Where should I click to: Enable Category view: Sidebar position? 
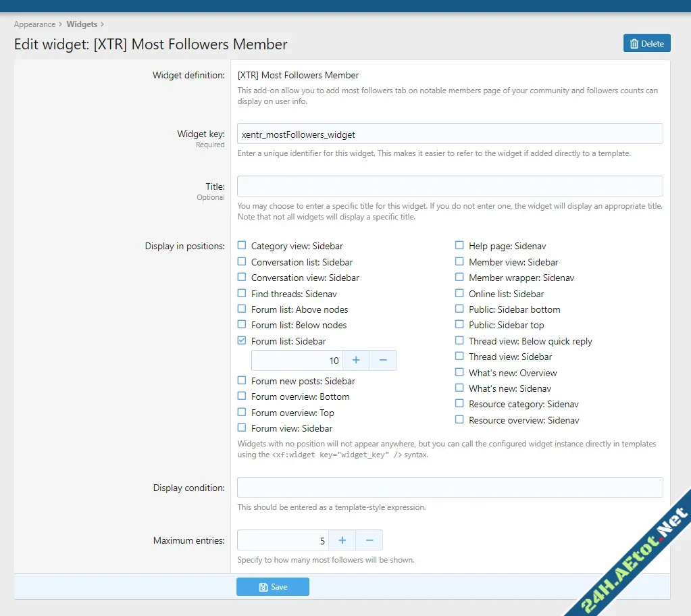pos(241,246)
